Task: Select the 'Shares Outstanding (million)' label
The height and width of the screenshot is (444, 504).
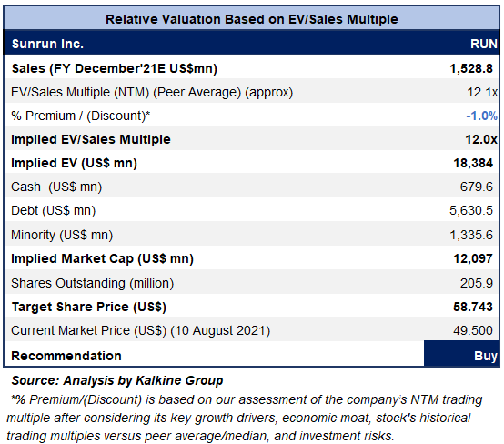Action: [x=92, y=283]
